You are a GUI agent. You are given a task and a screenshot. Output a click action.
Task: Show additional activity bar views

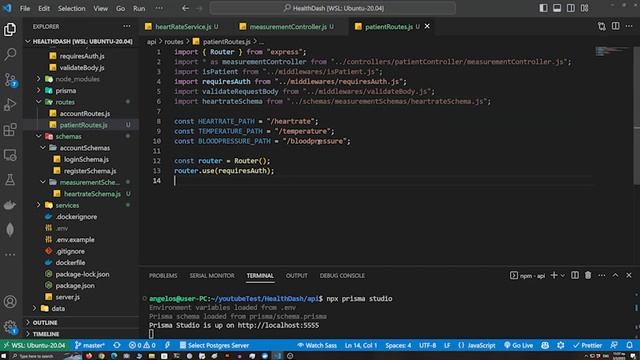10,255
